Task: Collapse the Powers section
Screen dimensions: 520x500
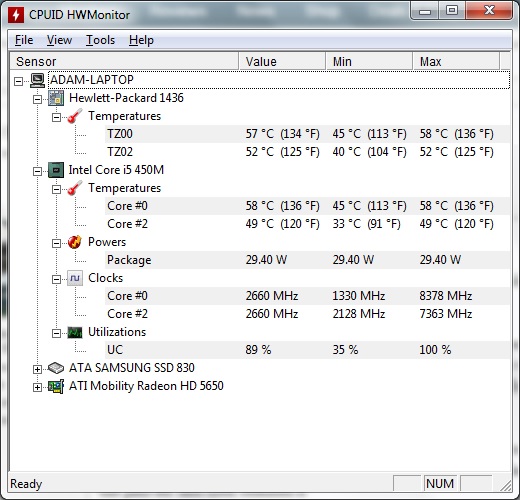Action: tap(57, 243)
